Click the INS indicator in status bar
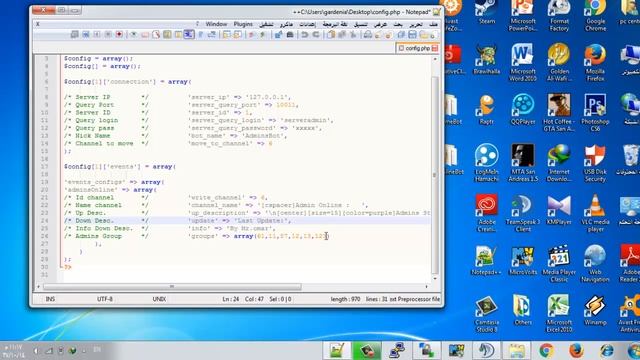Viewport: 640px width, 360px height. [50, 299]
